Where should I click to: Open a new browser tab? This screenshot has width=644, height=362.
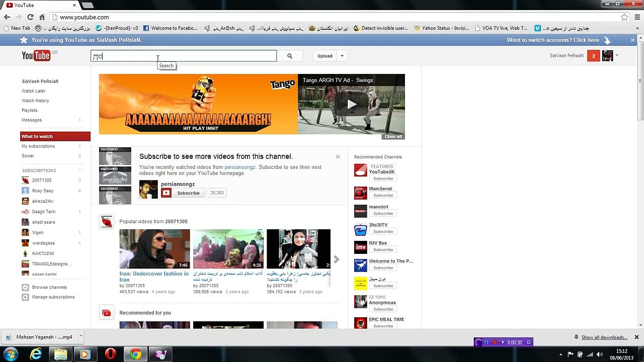click(x=88, y=5)
